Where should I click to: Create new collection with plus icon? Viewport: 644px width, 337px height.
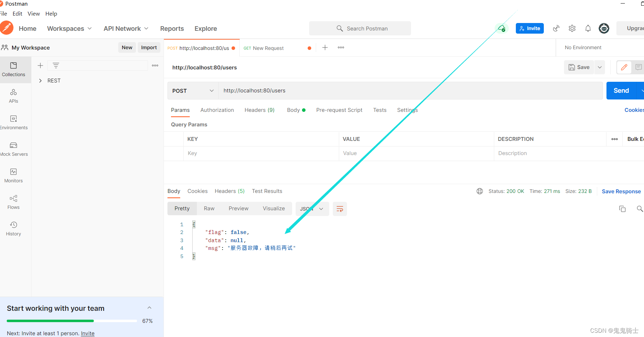[x=40, y=65]
